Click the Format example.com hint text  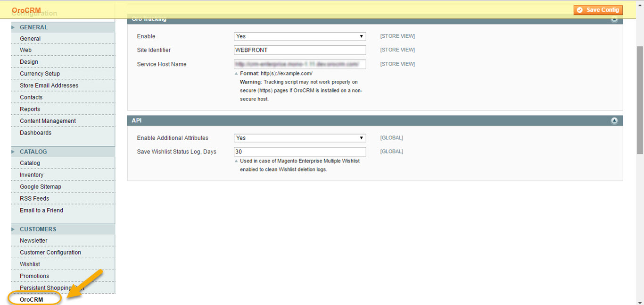(x=276, y=74)
